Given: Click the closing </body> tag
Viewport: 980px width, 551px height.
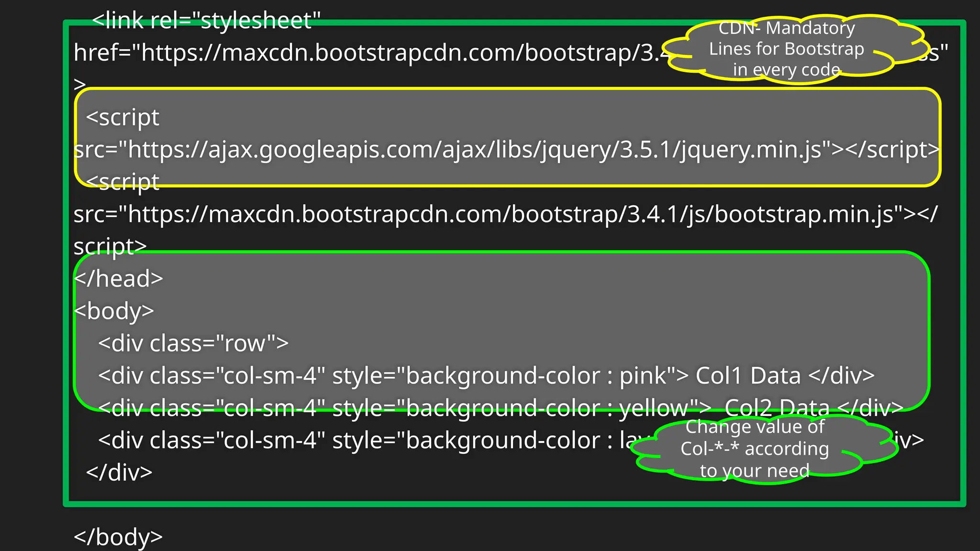Looking at the screenshot, I should click(x=118, y=537).
